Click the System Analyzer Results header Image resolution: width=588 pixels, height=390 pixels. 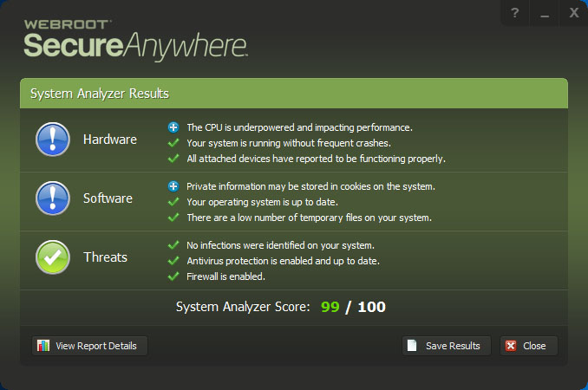pyautogui.click(x=294, y=94)
